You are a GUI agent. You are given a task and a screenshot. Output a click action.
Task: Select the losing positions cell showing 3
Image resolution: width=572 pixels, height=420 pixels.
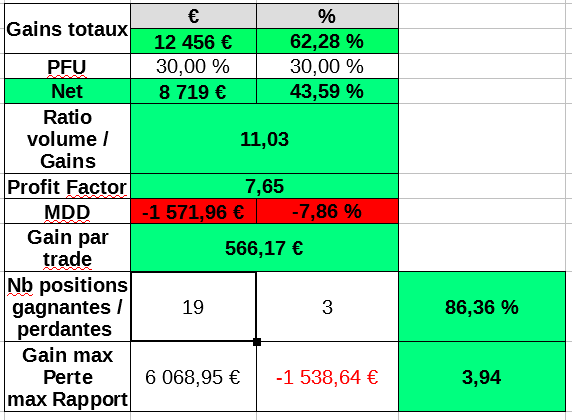(327, 307)
